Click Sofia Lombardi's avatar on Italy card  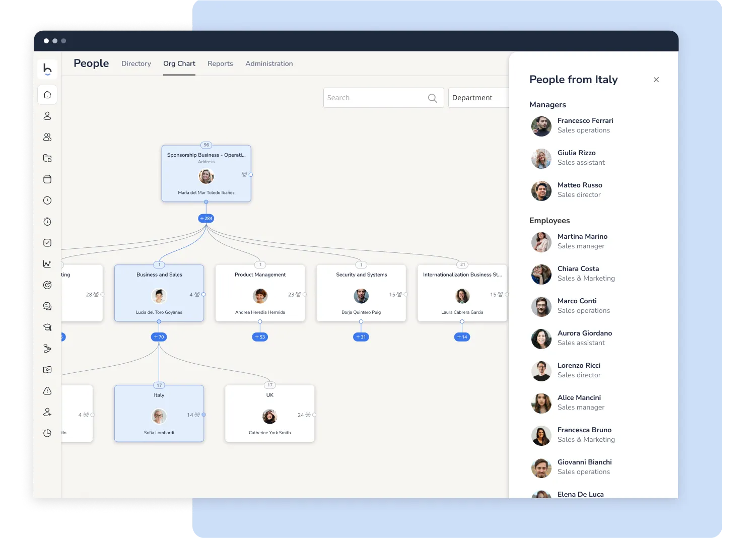(x=159, y=416)
